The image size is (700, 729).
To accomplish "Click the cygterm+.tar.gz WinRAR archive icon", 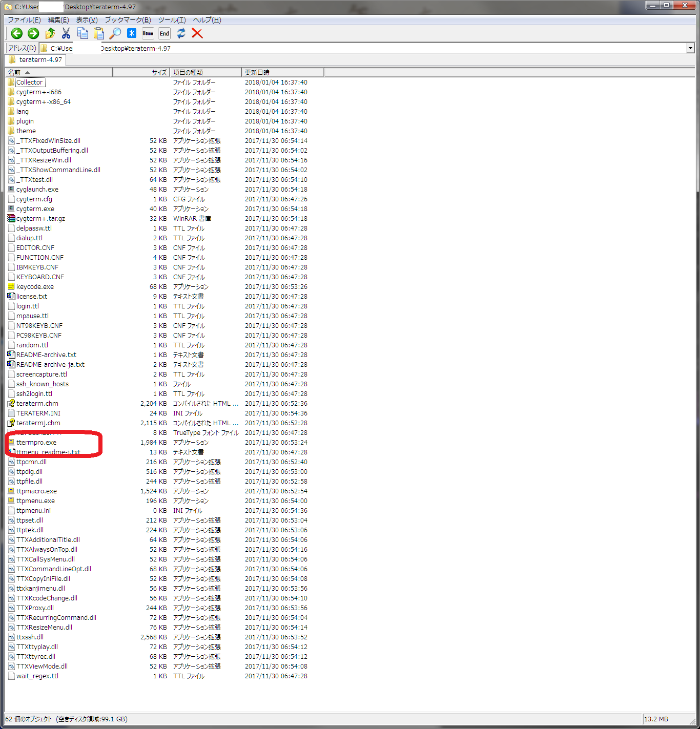I will coord(11,218).
